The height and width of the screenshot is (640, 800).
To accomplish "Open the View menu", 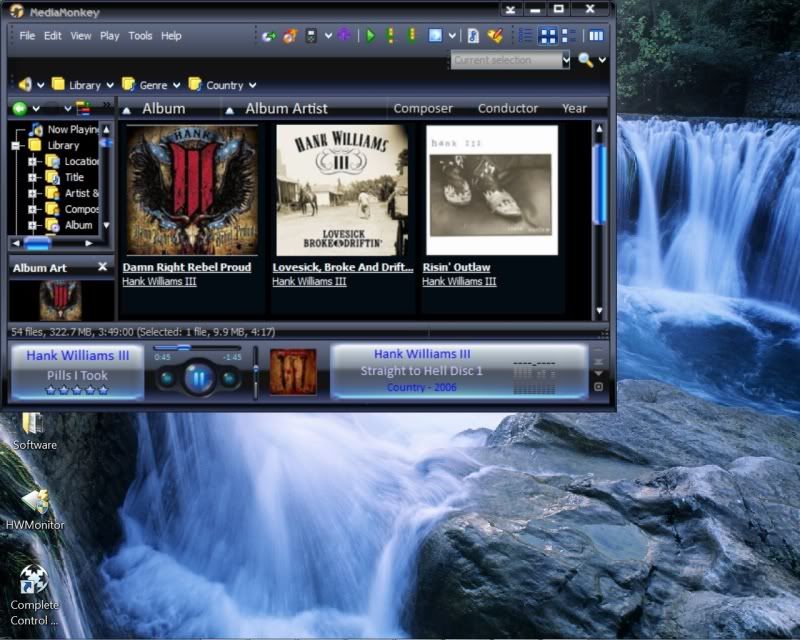I will coord(81,36).
